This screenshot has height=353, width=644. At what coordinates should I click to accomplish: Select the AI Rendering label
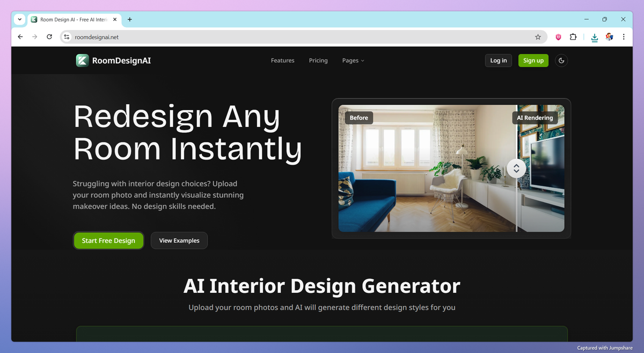pyautogui.click(x=535, y=117)
